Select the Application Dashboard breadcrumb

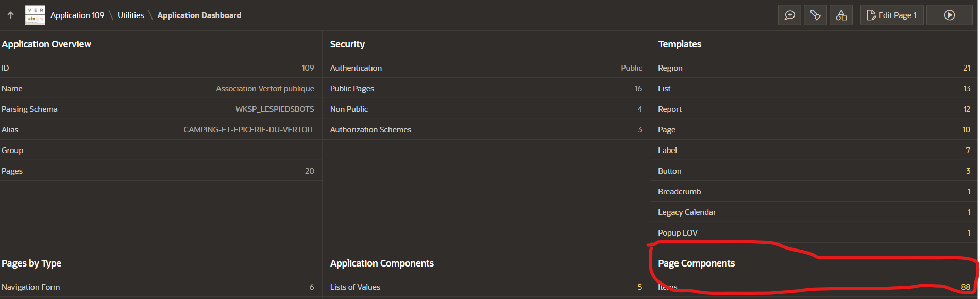click(x=199, y=15)
